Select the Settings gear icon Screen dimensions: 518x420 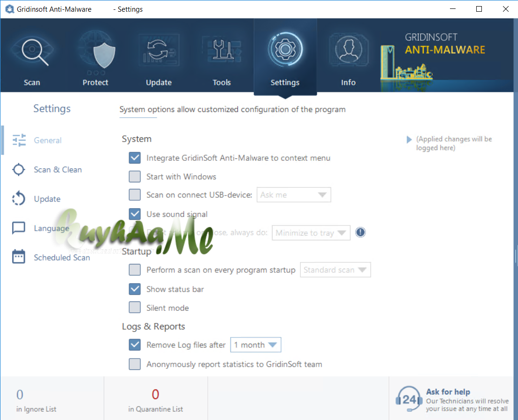coord(285,50)
